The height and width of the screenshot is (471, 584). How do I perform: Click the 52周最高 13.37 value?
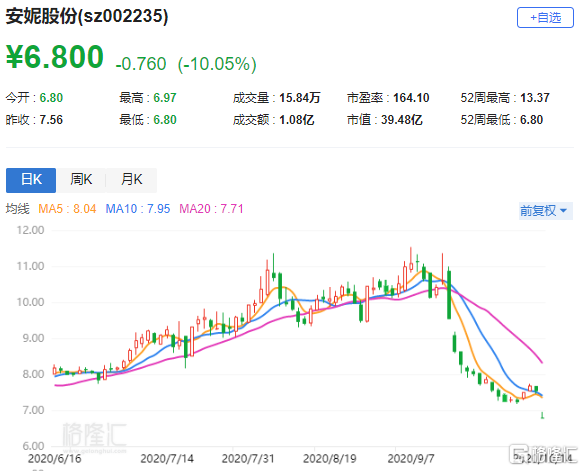point(535,98)
